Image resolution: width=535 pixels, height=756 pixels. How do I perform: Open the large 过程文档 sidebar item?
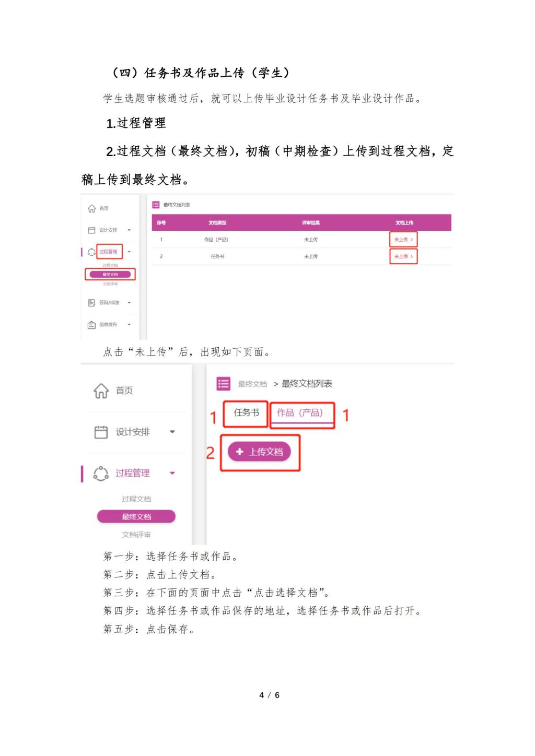tap(136, 499)
